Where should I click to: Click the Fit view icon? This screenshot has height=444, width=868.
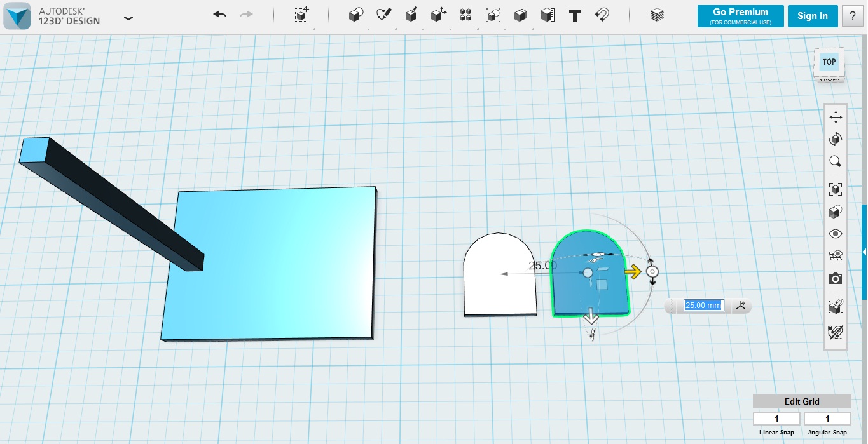coord(836,189)
